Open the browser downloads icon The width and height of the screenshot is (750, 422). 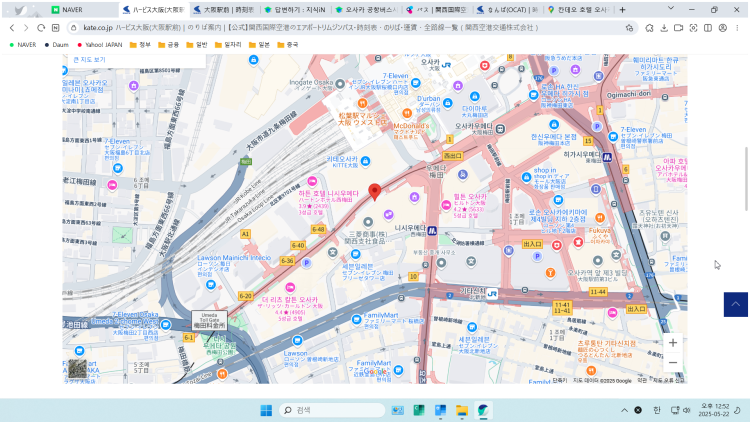tap(664, 28)
